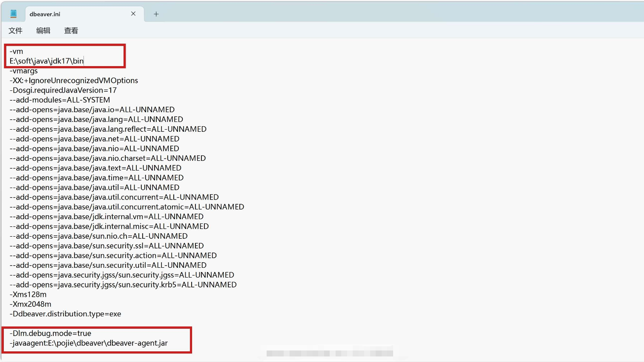Click the -Dosgi.requiredJavaVersion=17 line
Image resolution: width=644 pixels, height=362 pixels.
63,90
